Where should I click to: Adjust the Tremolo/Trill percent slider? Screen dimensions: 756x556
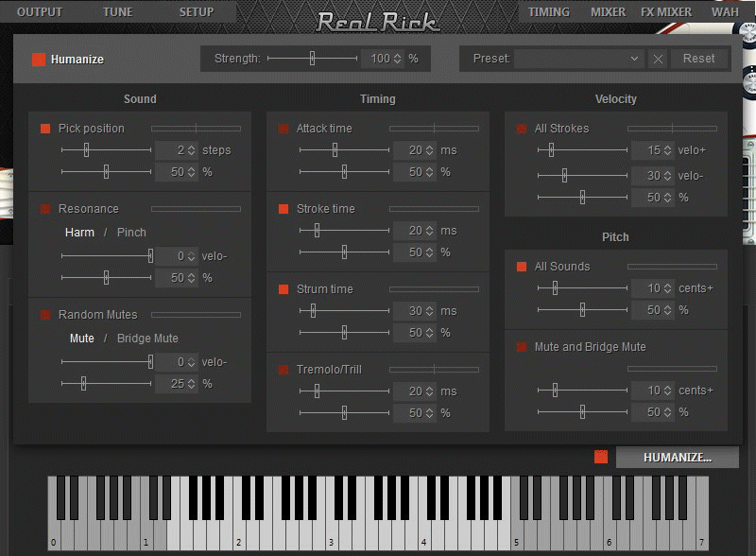pos(344,413)
